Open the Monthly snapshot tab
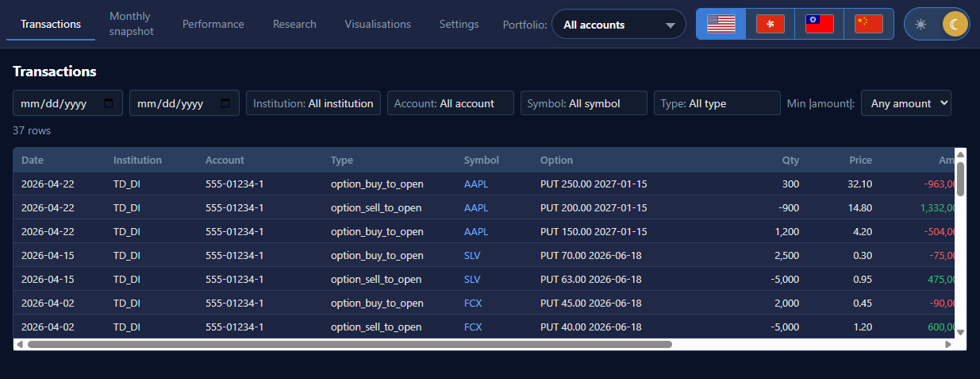This screenshot has height=379, width=980. click(x=132, y=24)
